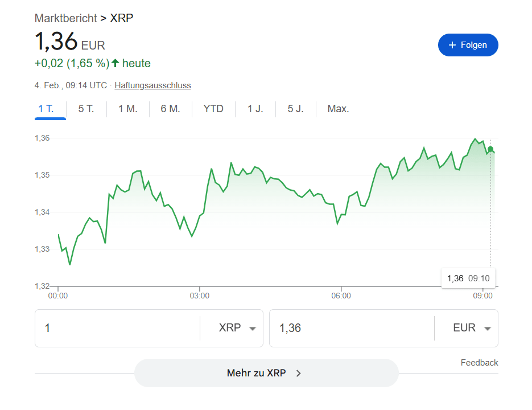Click Marktbericht in the breadcrumb
The height and width of the screenshot is (410, 532).
[x=66, y=18]
